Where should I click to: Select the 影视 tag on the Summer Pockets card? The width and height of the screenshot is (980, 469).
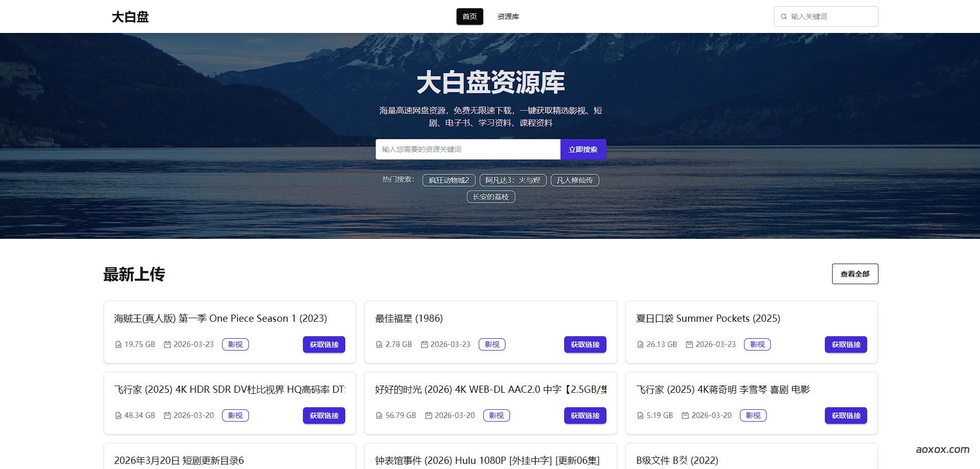pos(757,344)
